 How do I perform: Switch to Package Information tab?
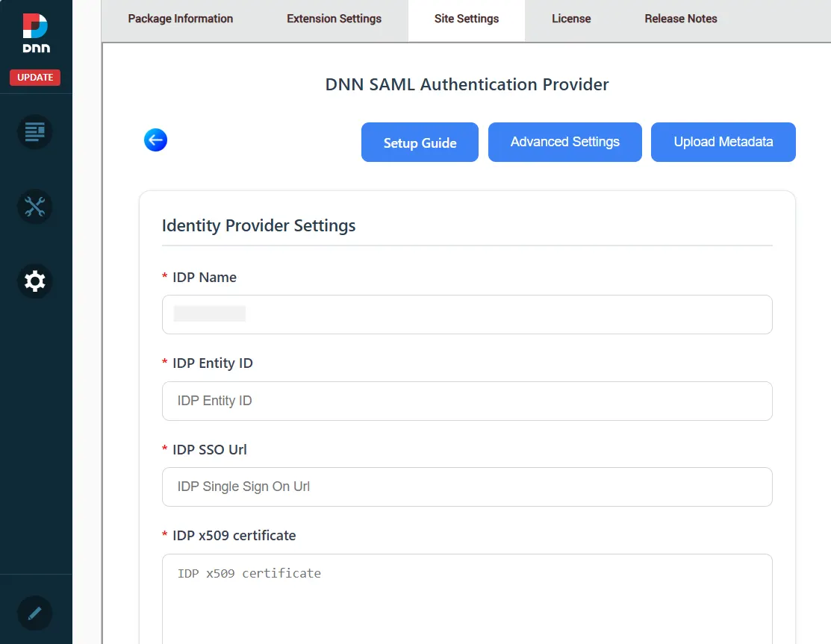180,19
